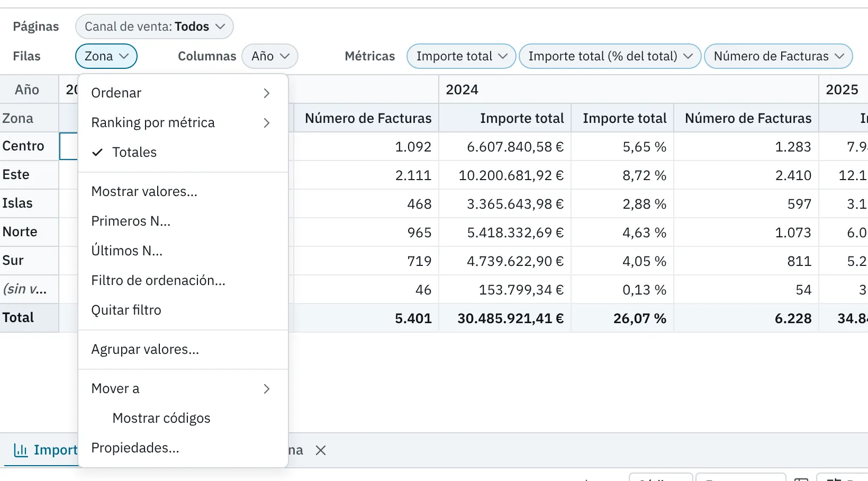Click the invoice count cell 2.111

point(366,175)
